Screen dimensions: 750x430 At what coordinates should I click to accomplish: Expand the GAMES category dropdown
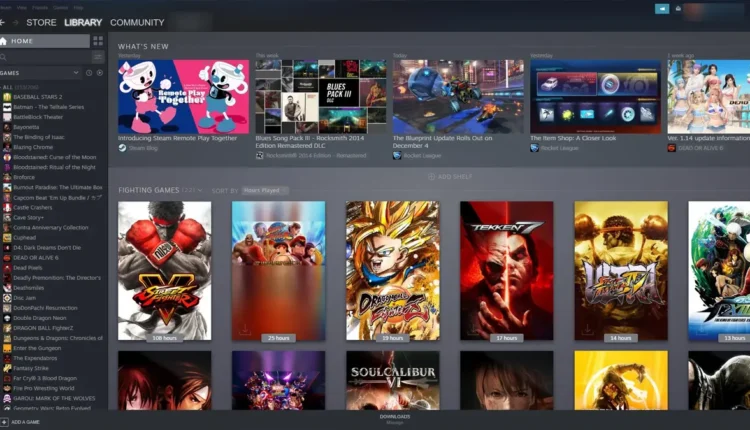click(76, 73)
